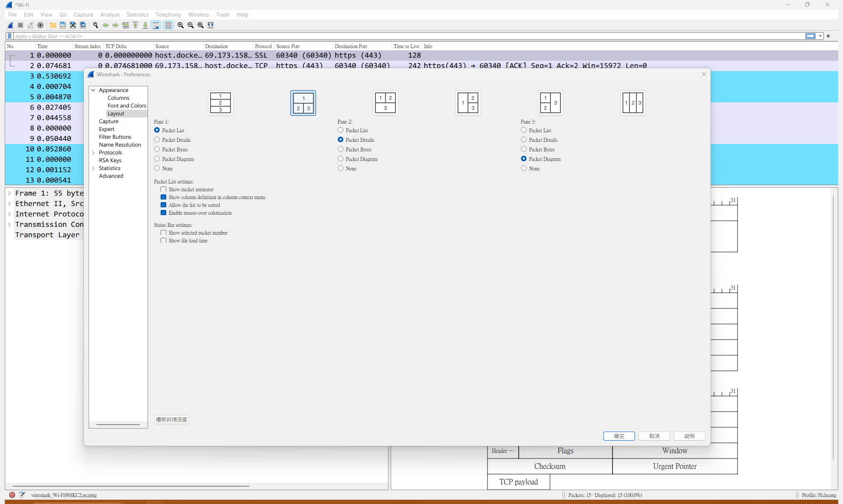Choose the three stacked rows layout
The image size is (843, 504).
[221, 103]
